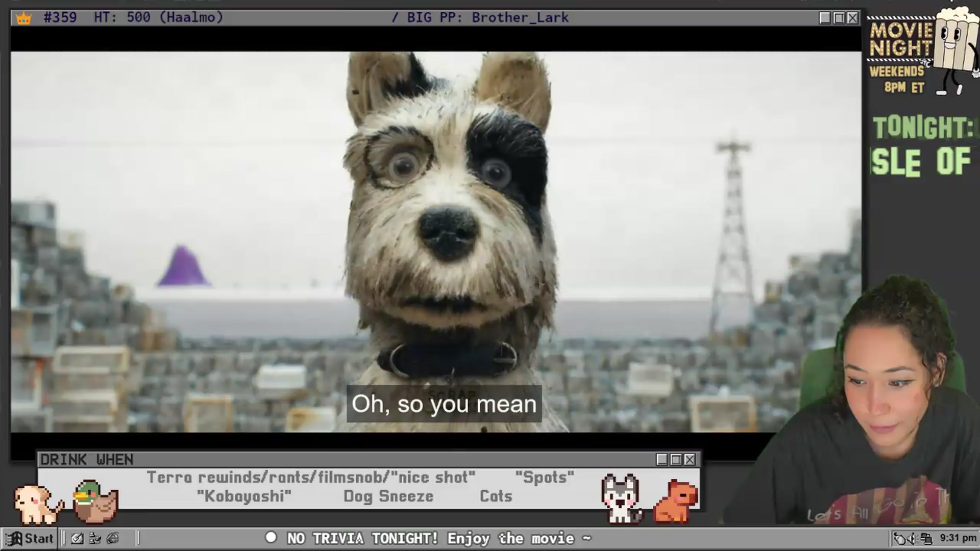Click the white dot before the ticker text
The width and height of the screenshot is (980, 551).
coord(271,537)
